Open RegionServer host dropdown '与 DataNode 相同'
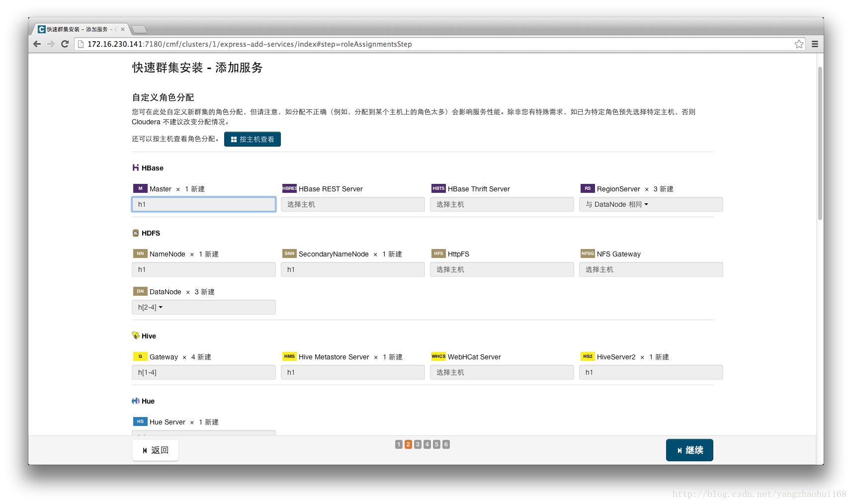Image resolution: width=852 pixels, height=504 pixels. tap(651, 204)
